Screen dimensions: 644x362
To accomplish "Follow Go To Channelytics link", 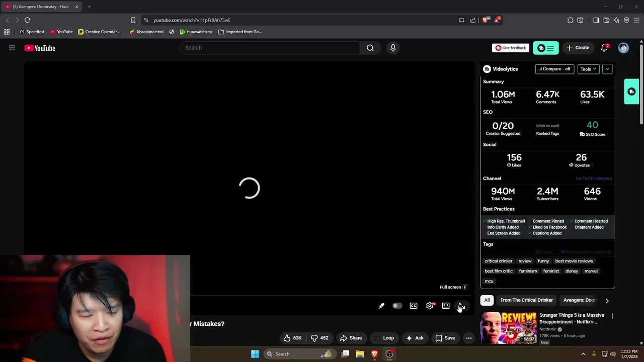I will coord(594,178).
